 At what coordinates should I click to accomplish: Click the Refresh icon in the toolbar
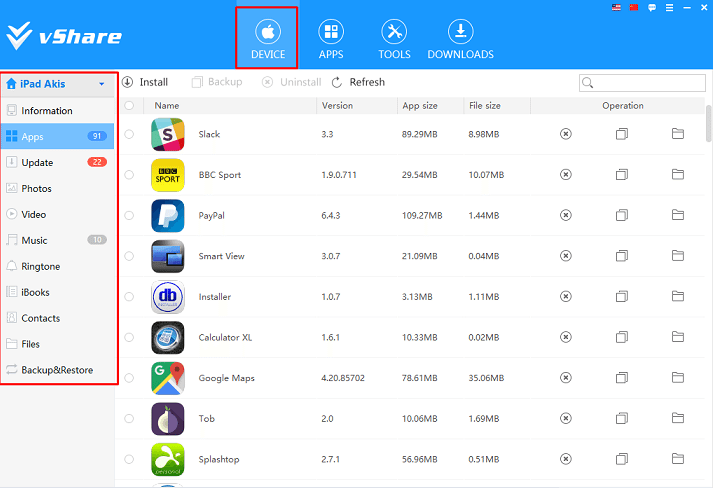coord(337,83)
